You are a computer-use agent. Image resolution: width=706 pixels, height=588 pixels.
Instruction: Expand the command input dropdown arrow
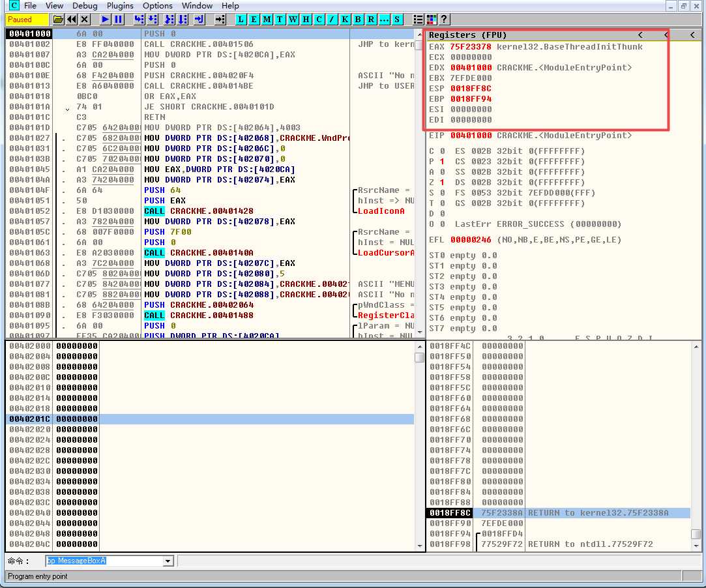[168, 561]
